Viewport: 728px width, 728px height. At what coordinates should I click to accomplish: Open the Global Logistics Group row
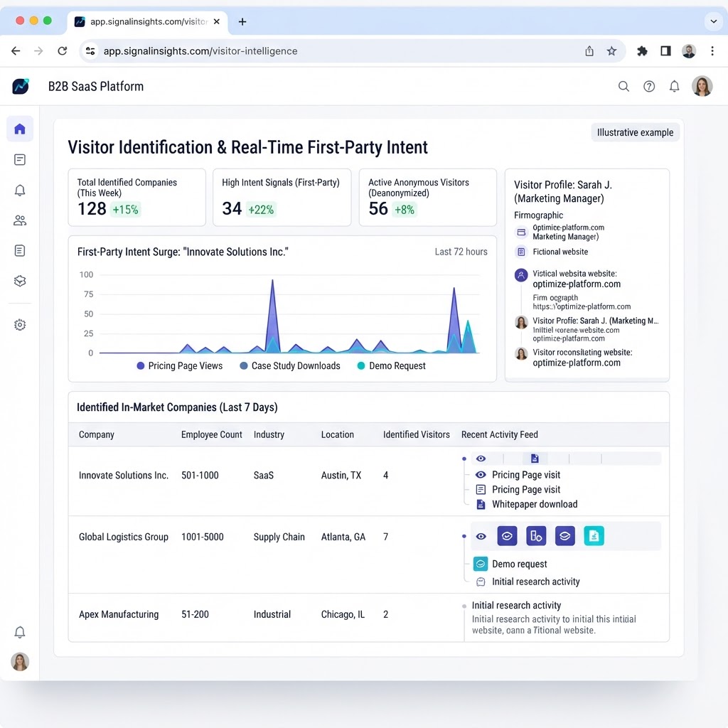point(369,555)
